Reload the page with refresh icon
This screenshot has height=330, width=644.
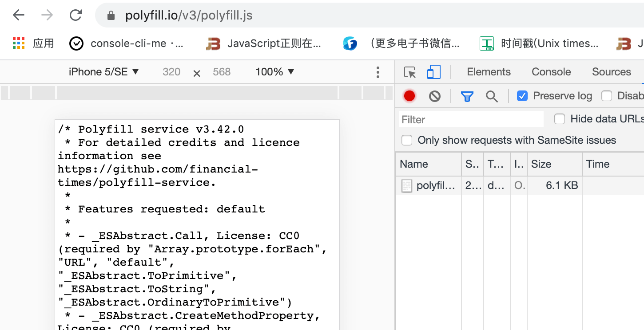(76, 16)
